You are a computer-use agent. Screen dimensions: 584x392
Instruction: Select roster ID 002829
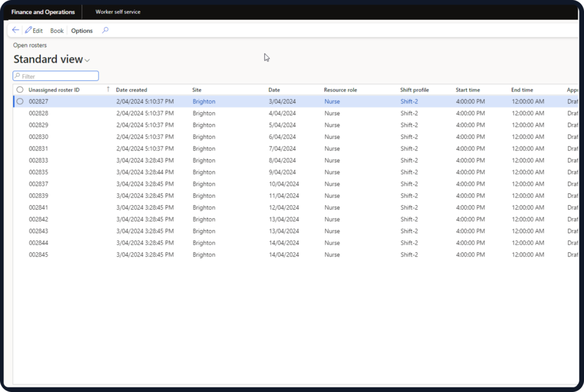point(38,125)
